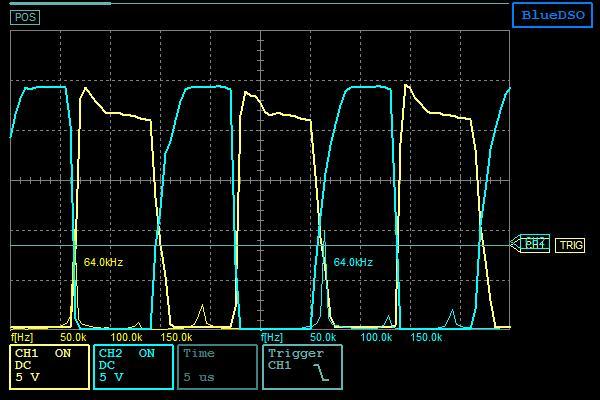Image resolution: width=600 pixels, height=400 pixels.
Task: Toggle the CH2 ON channel panel
Action: [133, 367]
